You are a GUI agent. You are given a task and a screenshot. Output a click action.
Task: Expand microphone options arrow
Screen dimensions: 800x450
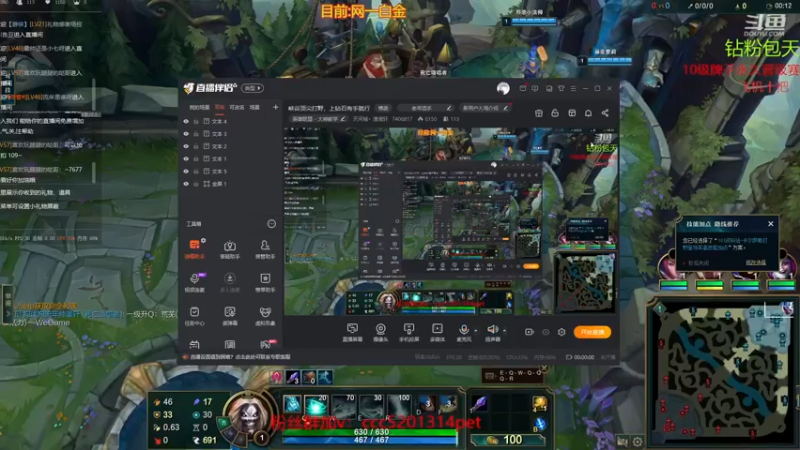click(x=476, y=330)
